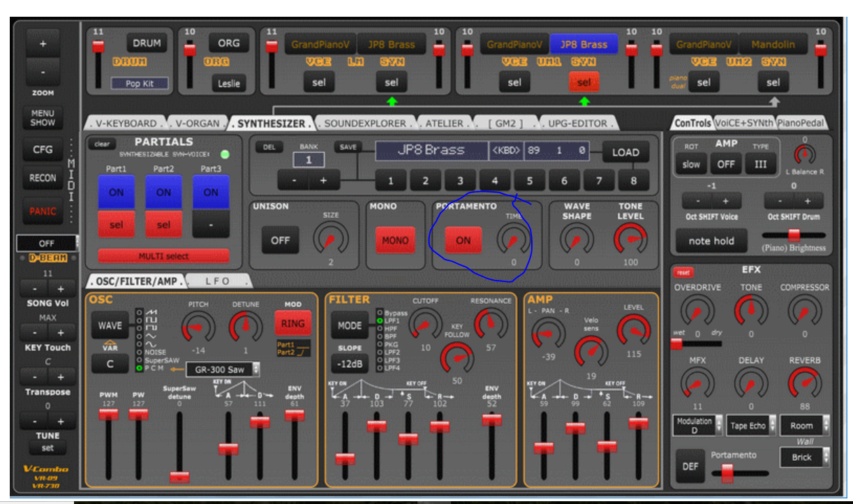Viewport: 853px width, 504px height.
Task: Click the MULTI select button
Action: point(163,256)
